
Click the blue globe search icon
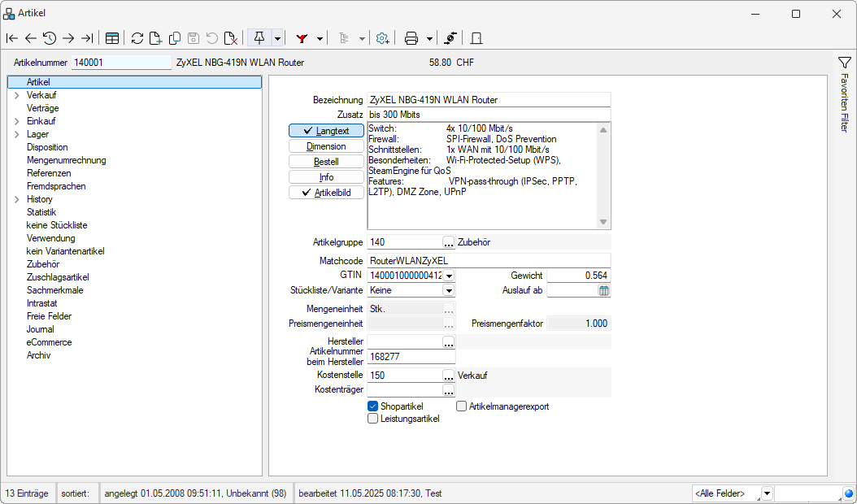click(848, 493)
